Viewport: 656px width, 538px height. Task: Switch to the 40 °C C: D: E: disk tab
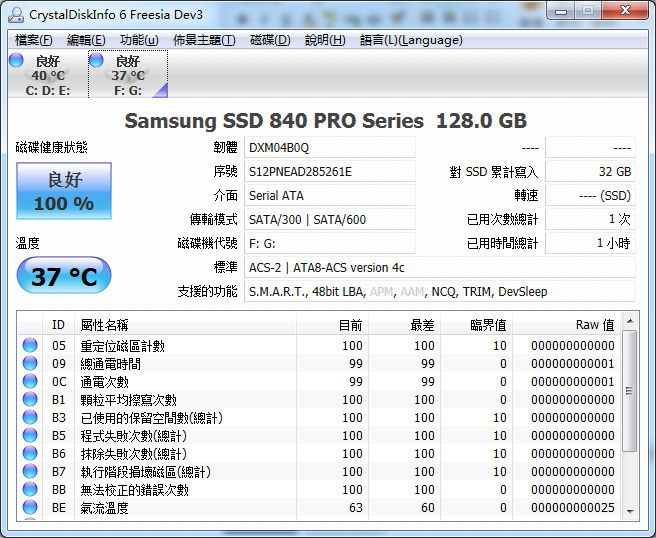point(47,74)
